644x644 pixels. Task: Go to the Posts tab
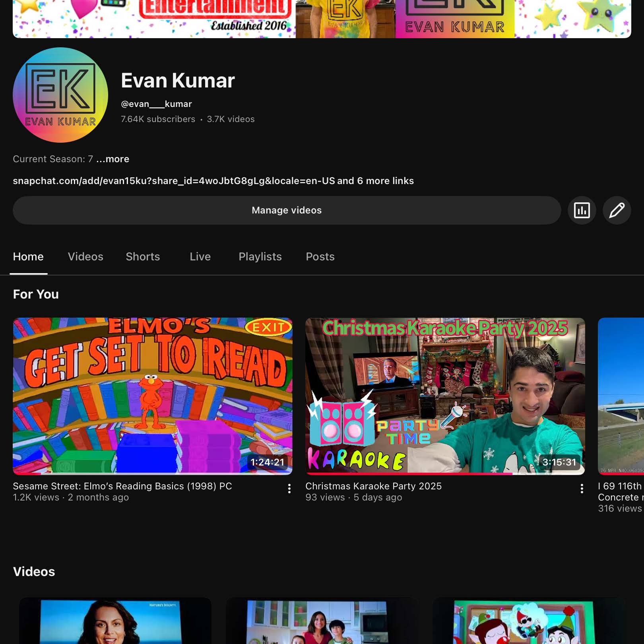320,257
